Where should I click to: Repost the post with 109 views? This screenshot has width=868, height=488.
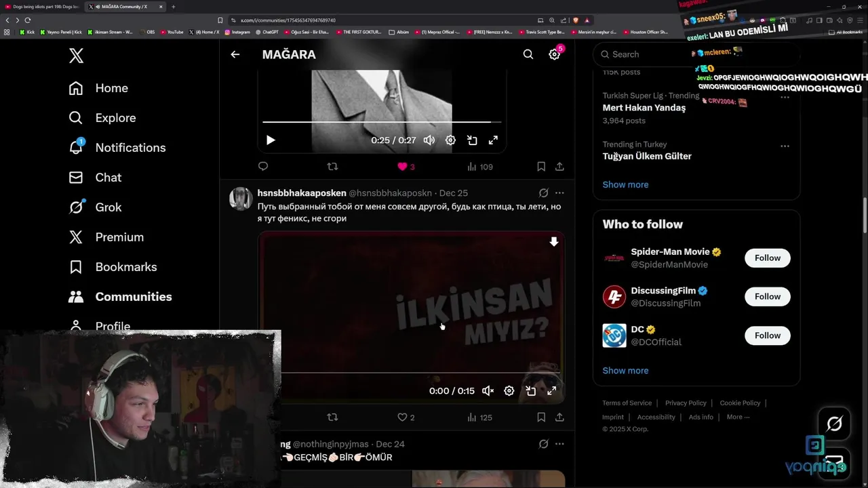click(332, 166)
